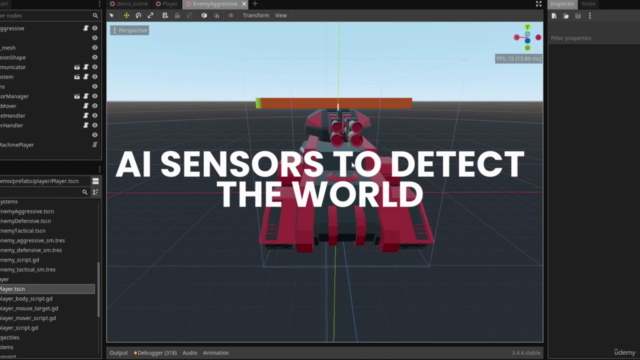
Task: Open Inspector extra options three-dot menu
Action: click(x=589, y=16)
